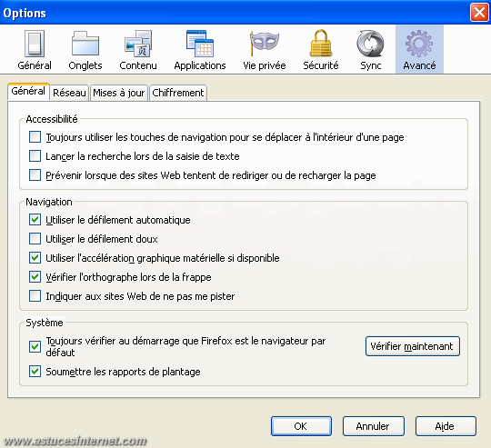The height and width of the screenshot is (448, 491).
Task: Switch to the Réseau tab
Action: coord(69,93)
